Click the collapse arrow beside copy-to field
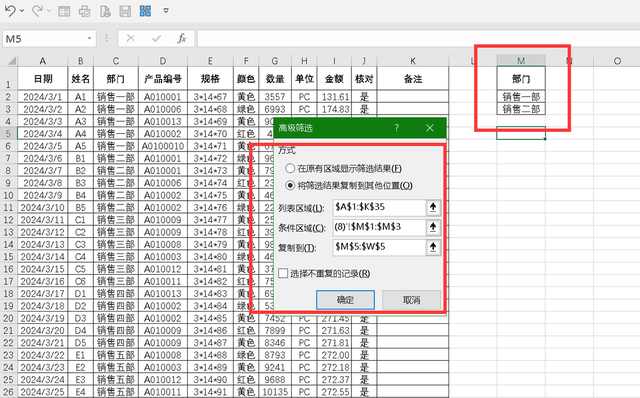 [433, 247]
